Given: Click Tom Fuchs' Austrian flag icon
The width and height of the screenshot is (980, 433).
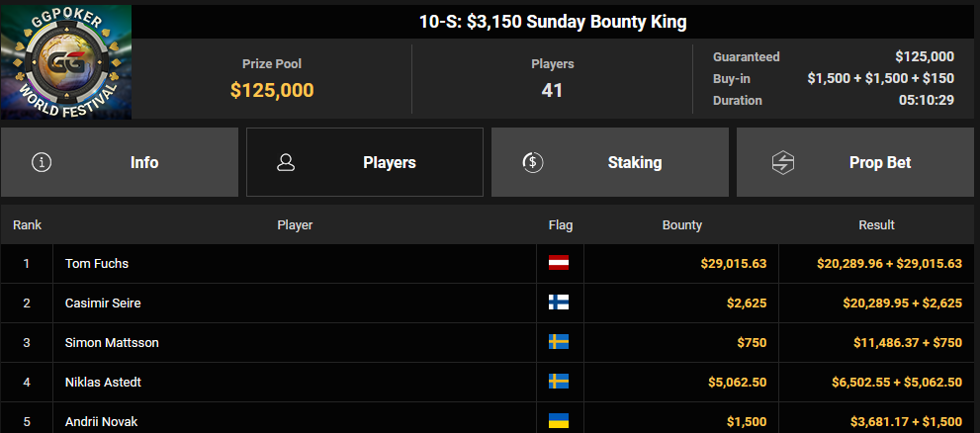Looking at the screenshot, I should point(559,264).
